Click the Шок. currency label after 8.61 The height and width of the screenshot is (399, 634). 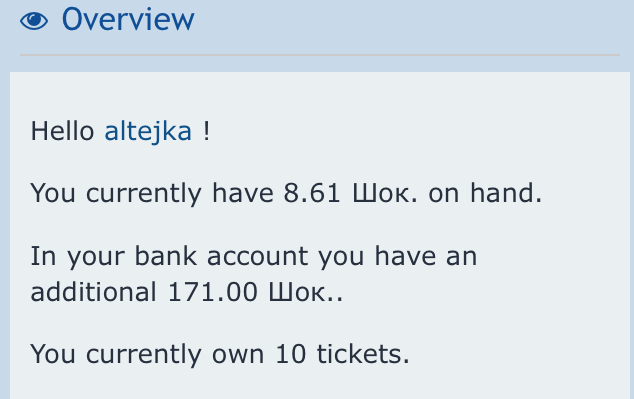385,193
